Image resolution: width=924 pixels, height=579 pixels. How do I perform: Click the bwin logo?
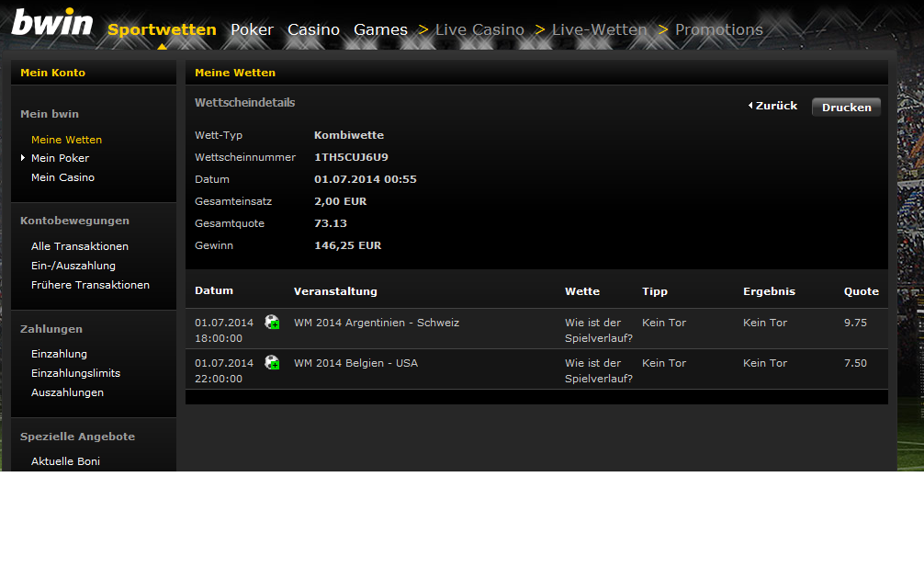[x=51, y=22]
